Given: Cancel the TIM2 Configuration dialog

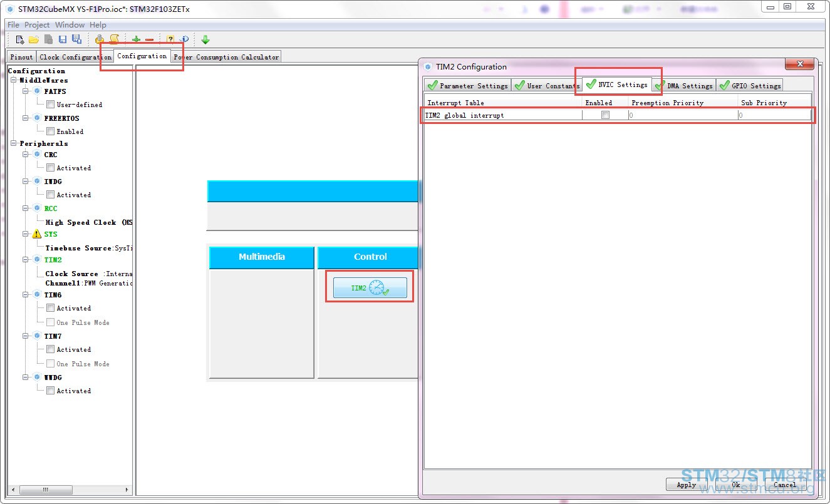Looking at the screenshot, I should [x=785, y=485].
